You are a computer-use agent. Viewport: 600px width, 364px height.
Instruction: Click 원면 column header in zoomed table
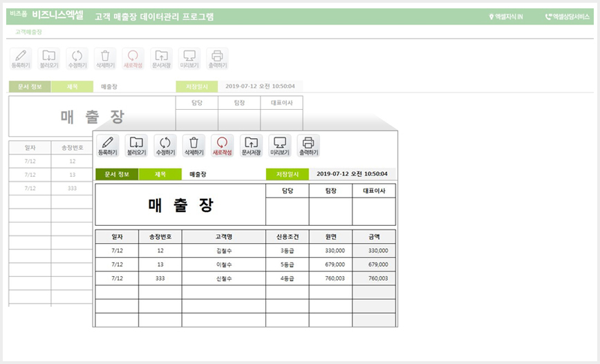[330, 237]
